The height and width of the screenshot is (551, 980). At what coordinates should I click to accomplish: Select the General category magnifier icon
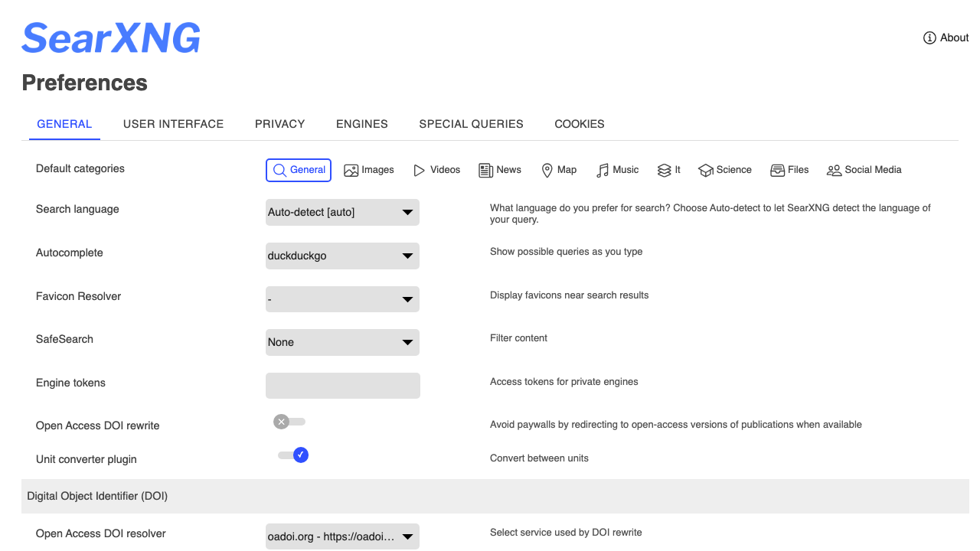click(279, 170)
